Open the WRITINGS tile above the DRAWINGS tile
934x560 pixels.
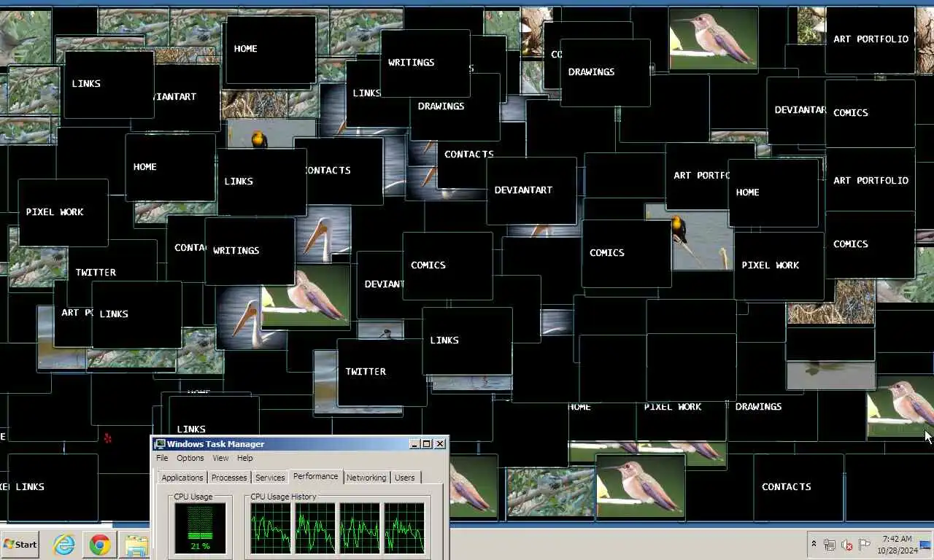(425, 63)
